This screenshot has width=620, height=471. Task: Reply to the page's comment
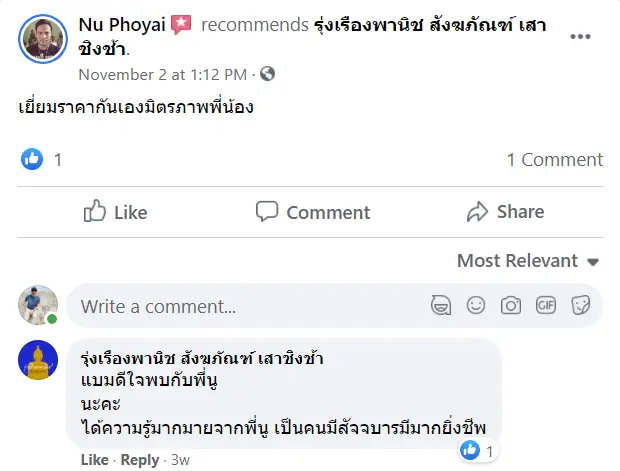[139, 460]
